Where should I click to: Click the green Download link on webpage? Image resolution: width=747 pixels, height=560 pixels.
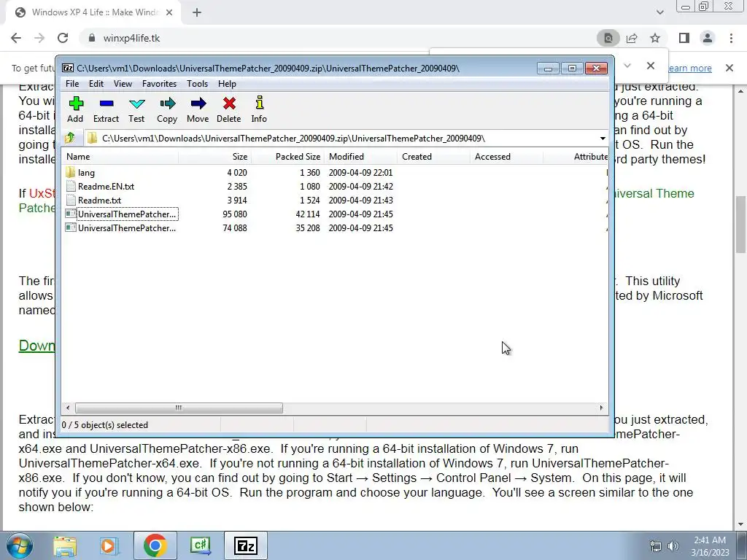point(36,346)
